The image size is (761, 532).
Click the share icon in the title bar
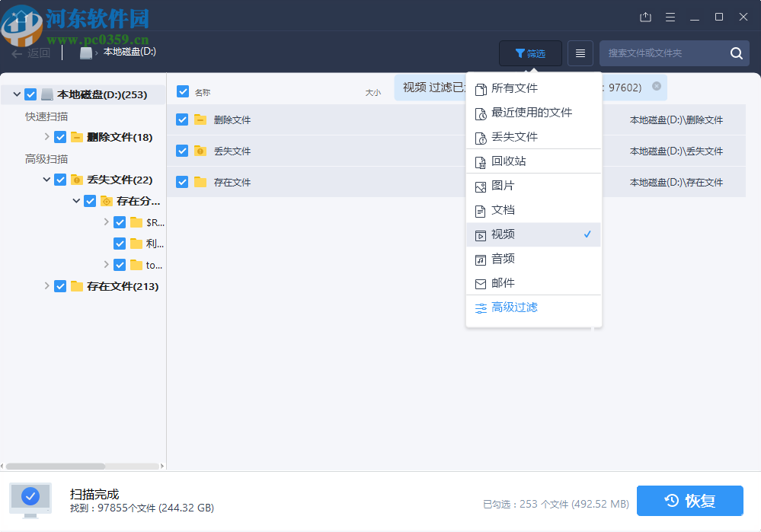646,16
